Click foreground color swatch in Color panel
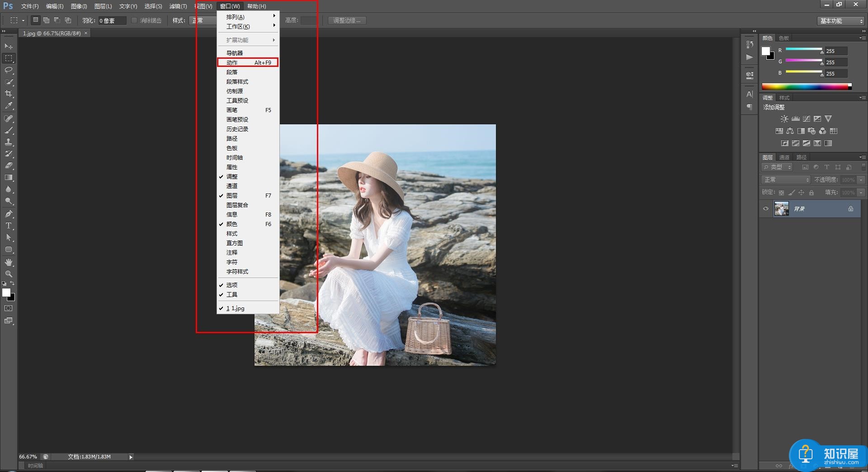Screen dimensions: 868x472 (x=766, y=51)
